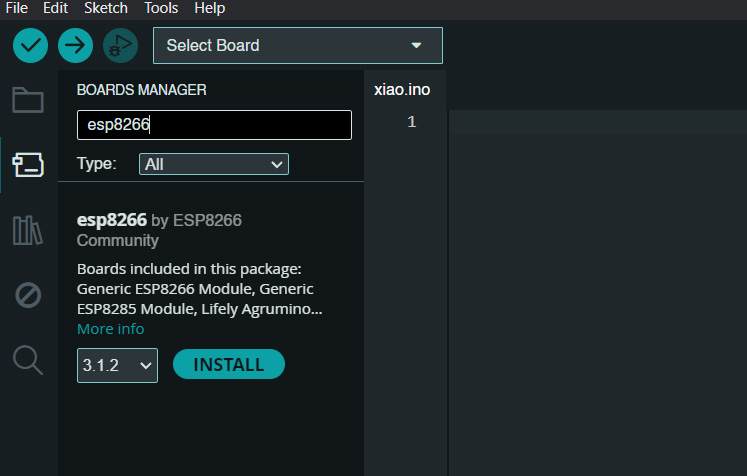Switch to the xiao.ino tab
Viewport: 747px width, 476px height.
402,90
